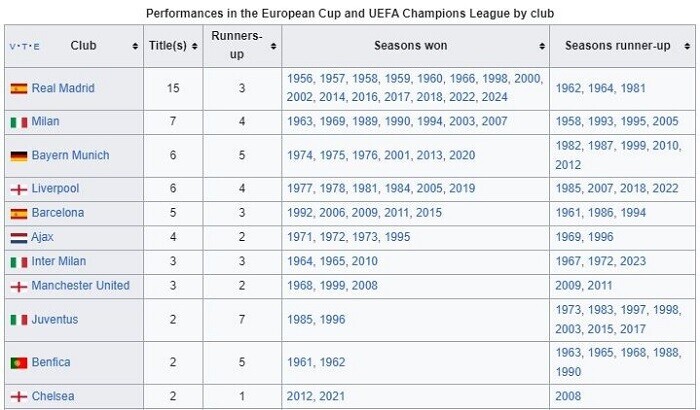Click the Italy flag next to Inter Milan
Viewport: 700px width, 410px height.
click(x=19, y=262)
